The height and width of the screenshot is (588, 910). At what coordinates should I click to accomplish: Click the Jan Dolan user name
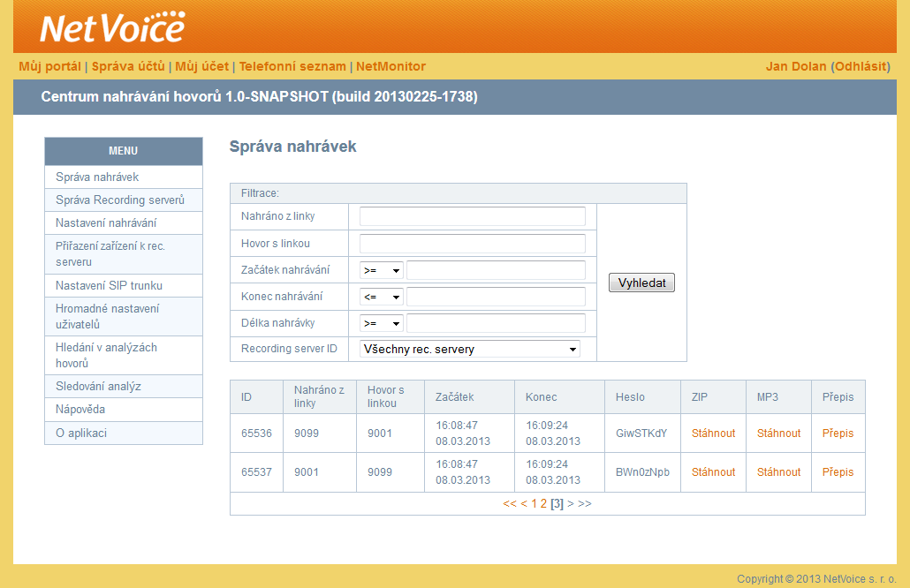(796, 67)
